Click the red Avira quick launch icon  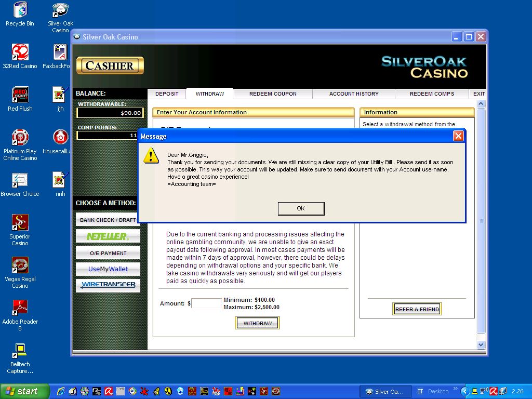point(109,391)
